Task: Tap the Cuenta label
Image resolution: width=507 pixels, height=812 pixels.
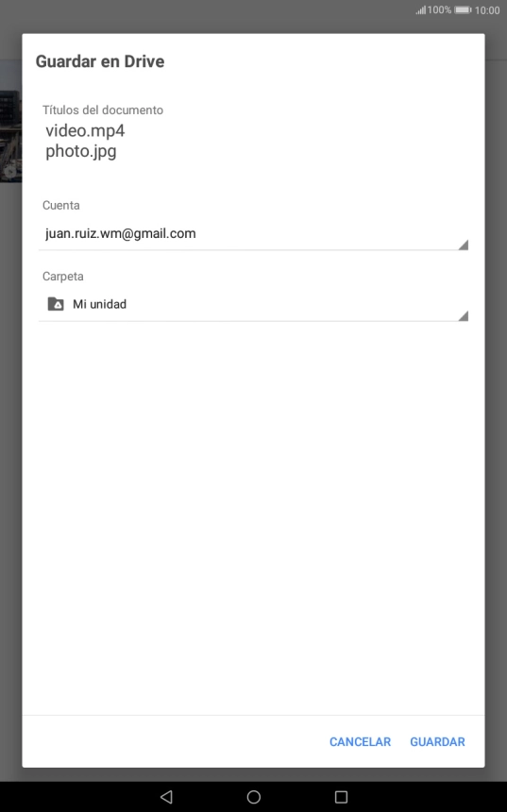Action: point(61,205)
